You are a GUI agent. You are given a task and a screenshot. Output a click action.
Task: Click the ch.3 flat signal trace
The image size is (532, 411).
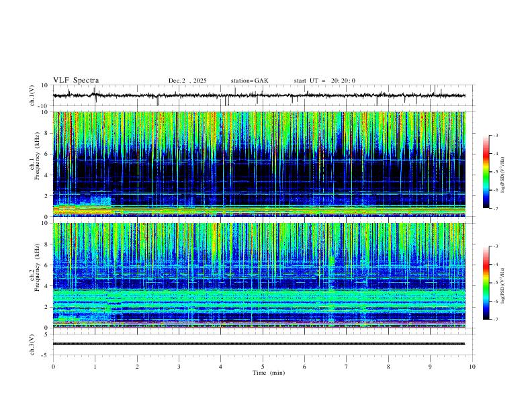coord(259,344)
